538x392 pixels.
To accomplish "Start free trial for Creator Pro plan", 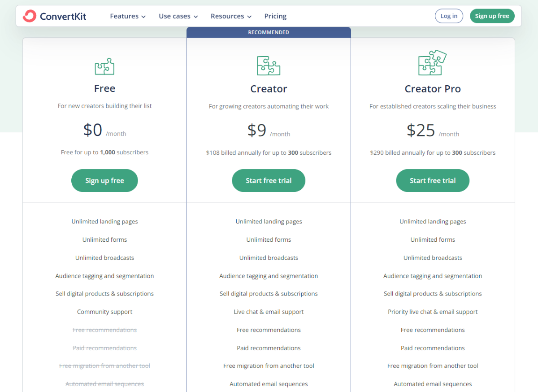I will 433,180.
